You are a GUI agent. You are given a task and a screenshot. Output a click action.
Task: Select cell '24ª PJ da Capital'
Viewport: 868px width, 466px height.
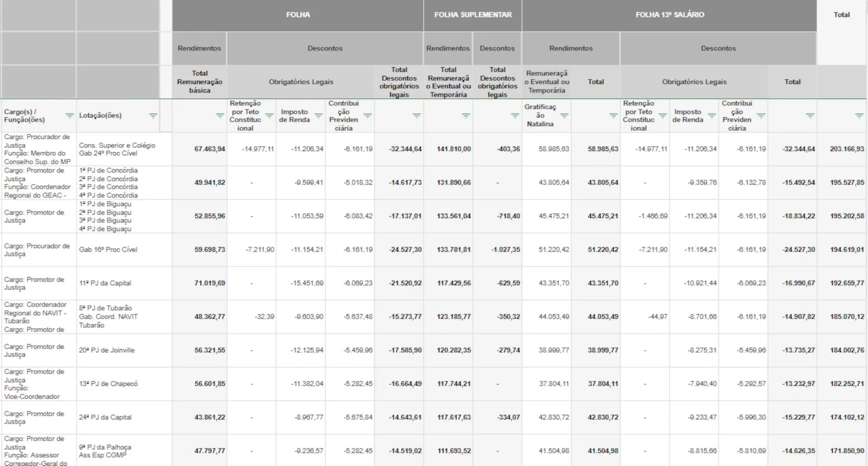[x=124, y=418]
